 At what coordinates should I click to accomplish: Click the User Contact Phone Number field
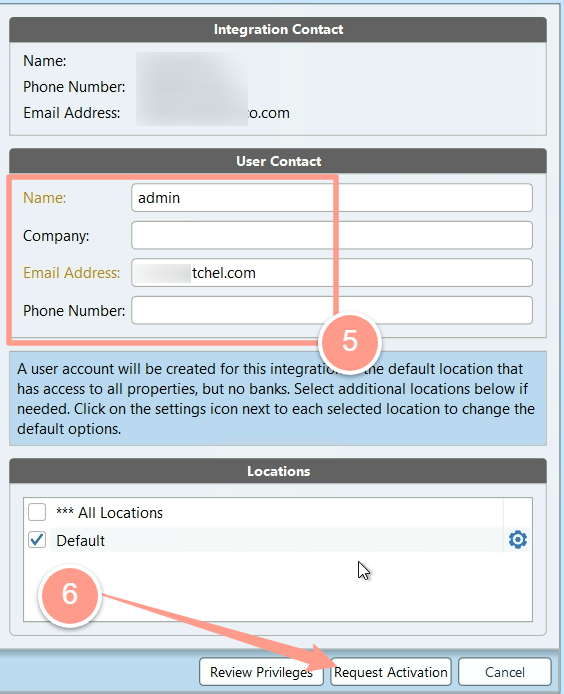coord(332,310)
